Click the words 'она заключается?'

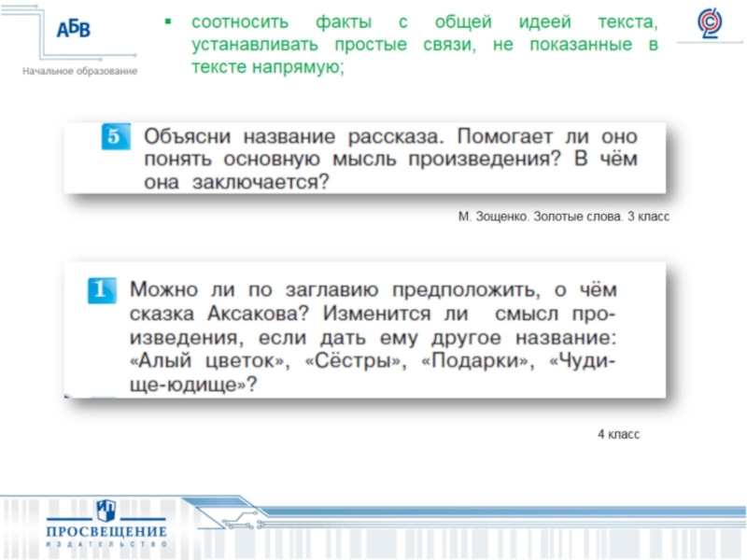(236, 182)
